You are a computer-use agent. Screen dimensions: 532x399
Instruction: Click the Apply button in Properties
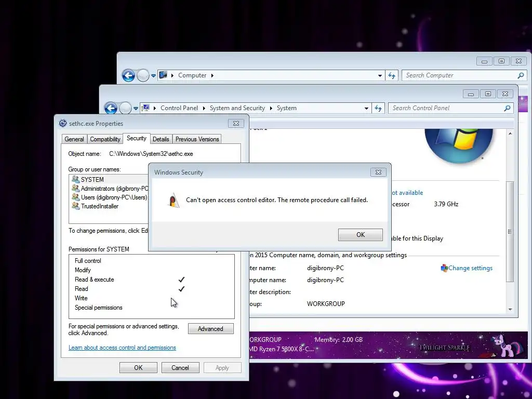(222, 368)
